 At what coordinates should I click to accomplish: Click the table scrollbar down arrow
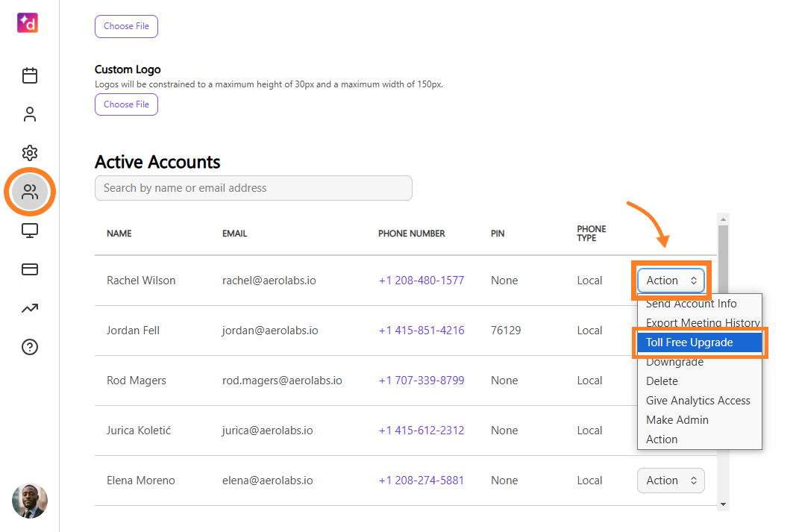(723, 504)
